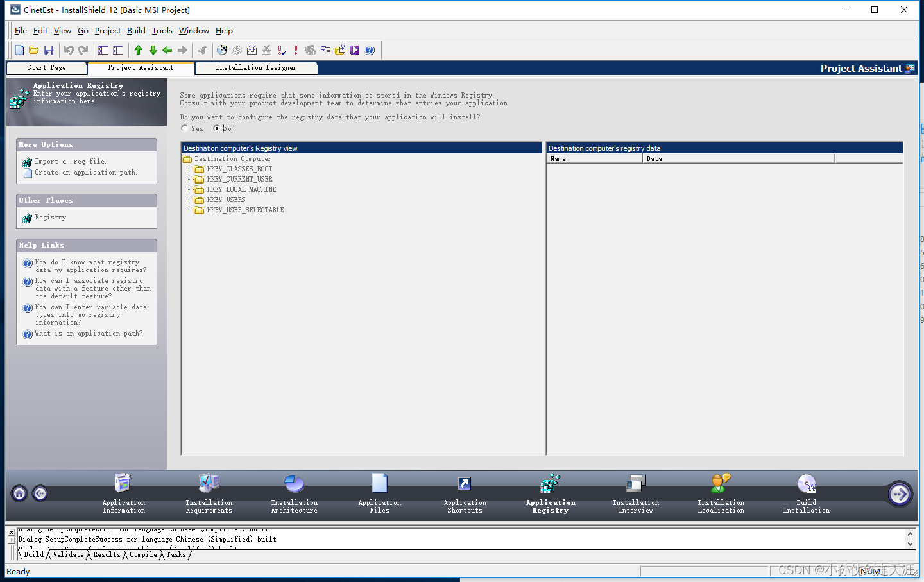Open the Installation Interview page
The width and height of the screenshot is (924, 582).
point(635,494)
